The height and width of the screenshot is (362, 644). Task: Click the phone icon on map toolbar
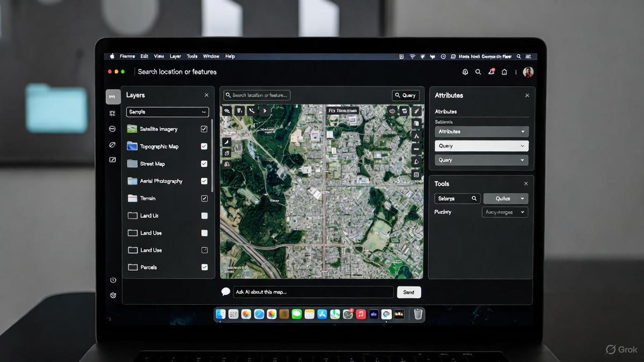(252, 111)
